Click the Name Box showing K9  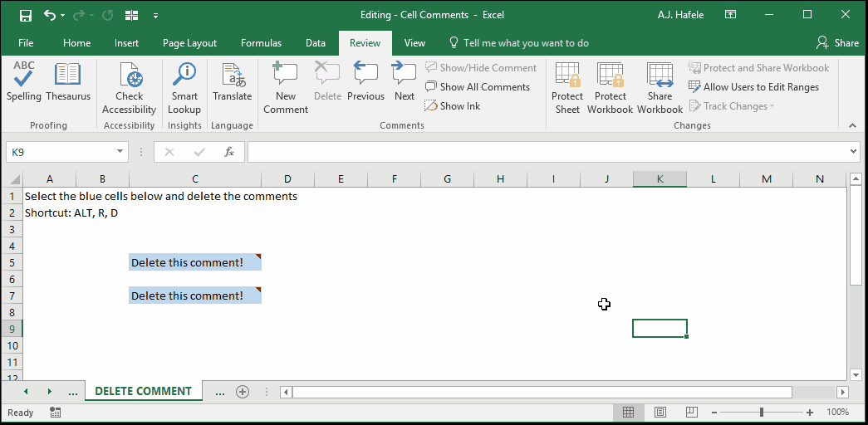coord(61,152)
